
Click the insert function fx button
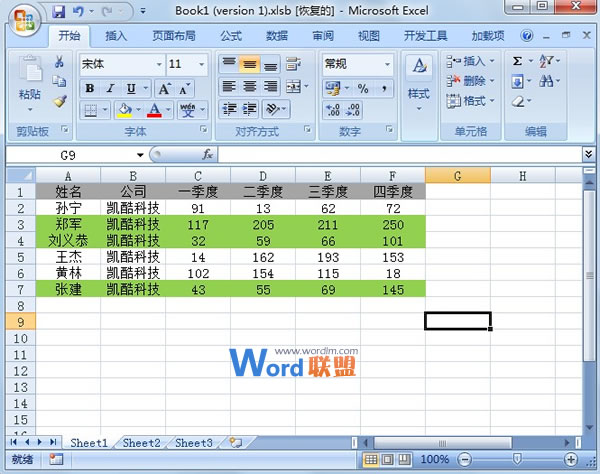coord(208,155)
